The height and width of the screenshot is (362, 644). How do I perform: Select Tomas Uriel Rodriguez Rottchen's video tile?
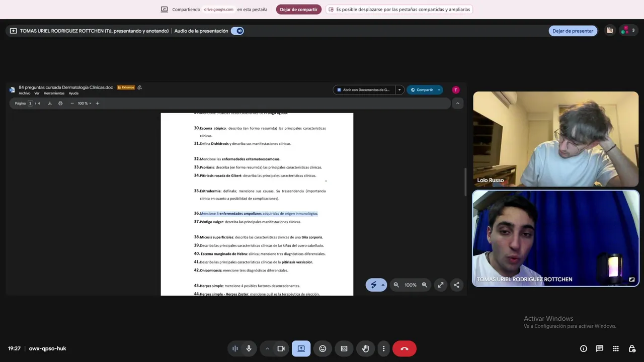[x=555, y=238]
